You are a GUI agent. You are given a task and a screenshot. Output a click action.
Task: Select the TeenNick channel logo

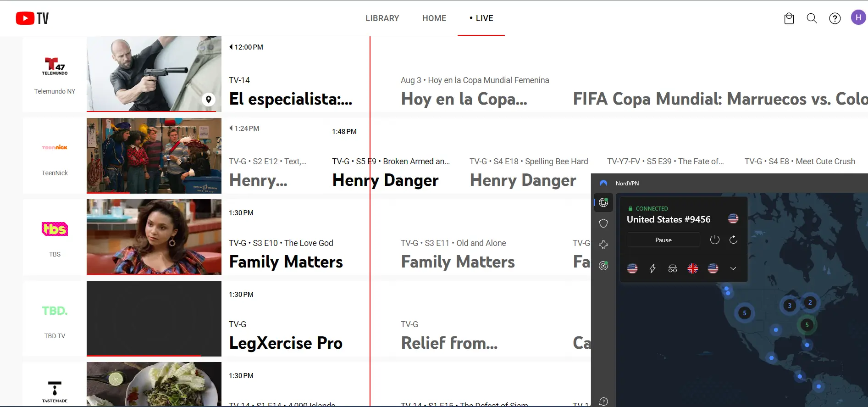click(55, 147)
